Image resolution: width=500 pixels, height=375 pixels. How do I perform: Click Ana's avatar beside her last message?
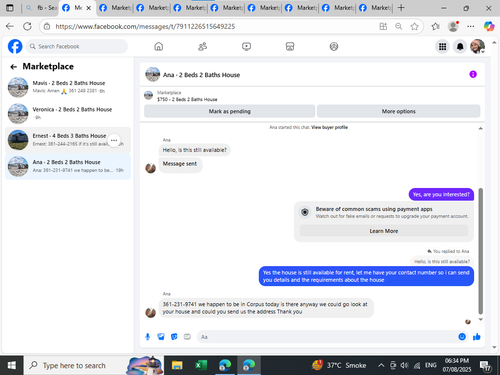tap(151, 312)
